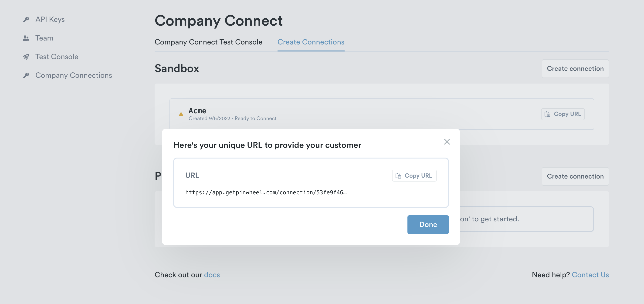Select the Create Connections tab
Viewport: 644px width, 304px height.
311,42
